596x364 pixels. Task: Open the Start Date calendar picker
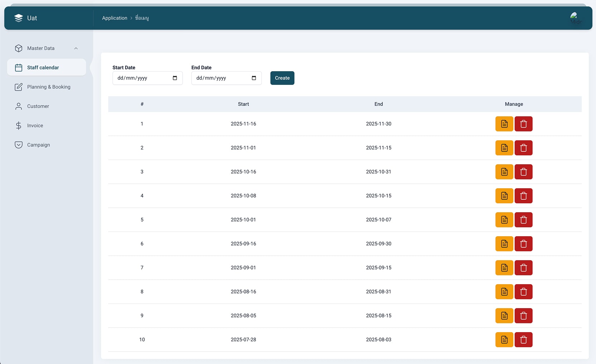tap(175, 78)
